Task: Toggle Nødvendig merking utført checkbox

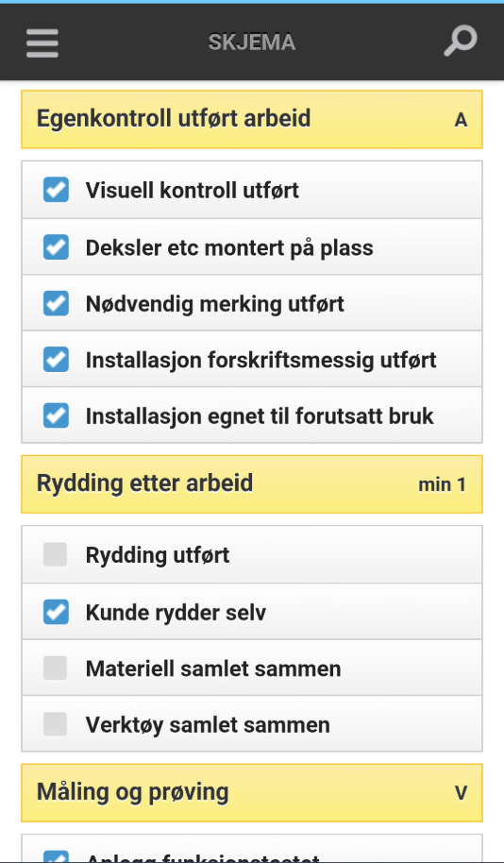Action: click(56, 303)
